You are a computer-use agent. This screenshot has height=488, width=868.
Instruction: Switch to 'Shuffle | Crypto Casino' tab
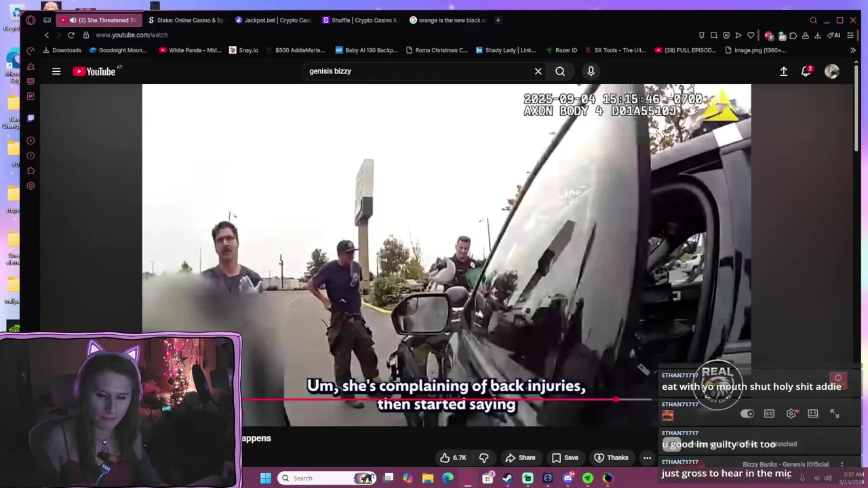point(359,20)
